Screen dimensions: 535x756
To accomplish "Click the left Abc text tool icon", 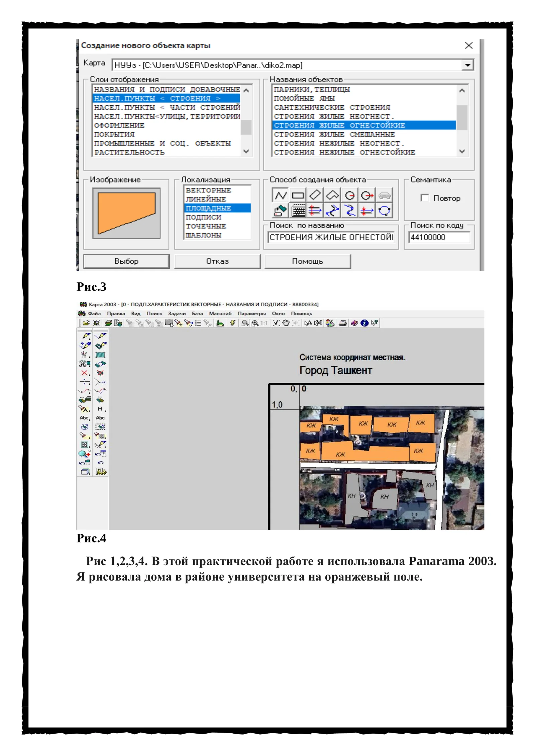I will click(x=85, y=418).
